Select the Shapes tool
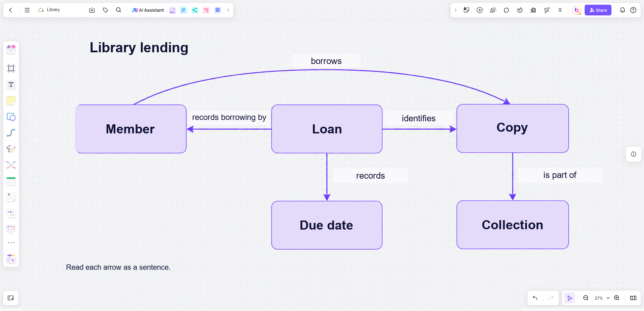 pyautogui.click(x=11, y=117)
